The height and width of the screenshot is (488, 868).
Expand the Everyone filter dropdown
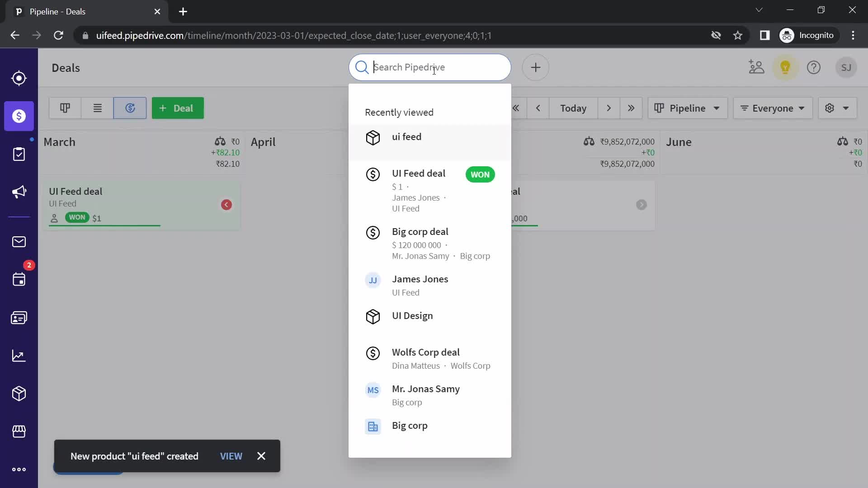click(773, 108)
